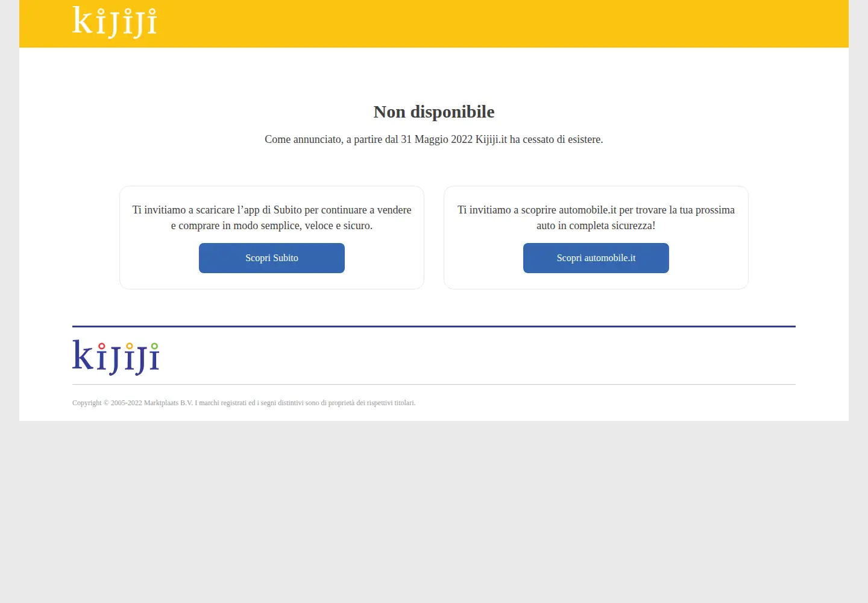Click the Subito app invitation text

[272, 218]
